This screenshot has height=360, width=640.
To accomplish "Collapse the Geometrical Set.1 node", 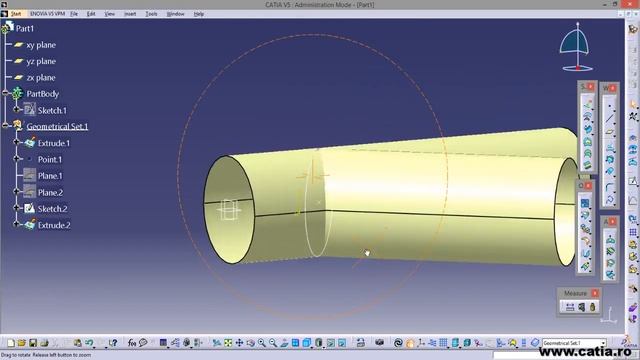I will click(x=5, y=126).
